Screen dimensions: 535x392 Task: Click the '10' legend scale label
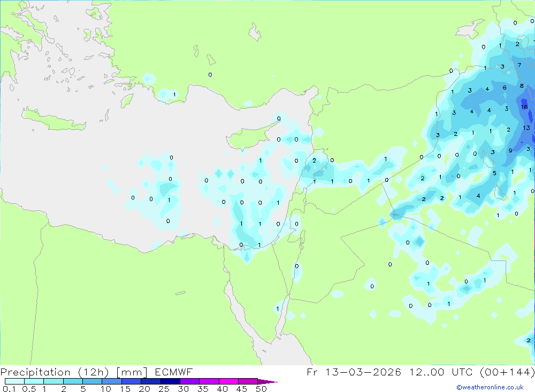click(x=106, y=389)
